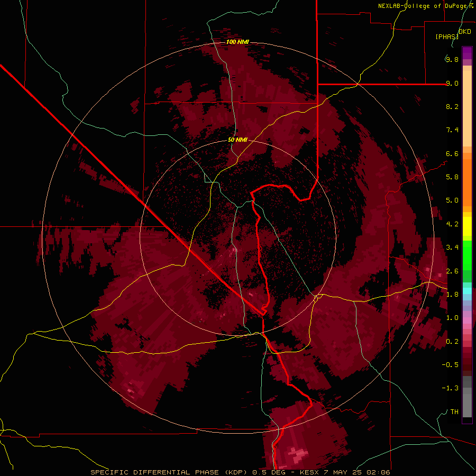Click the 9.0 value on color scale
Image resolution: width=476 pixels, height=476 pixels.
[452, 83]
